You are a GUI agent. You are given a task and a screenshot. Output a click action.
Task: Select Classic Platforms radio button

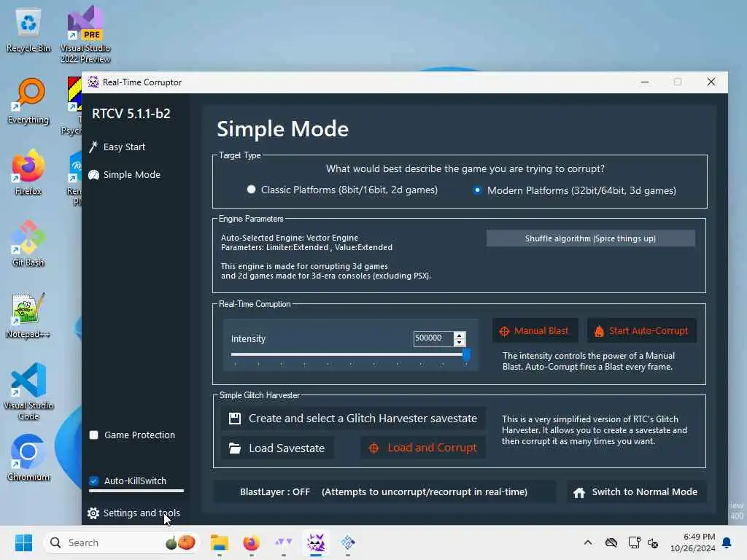[251, 190]
